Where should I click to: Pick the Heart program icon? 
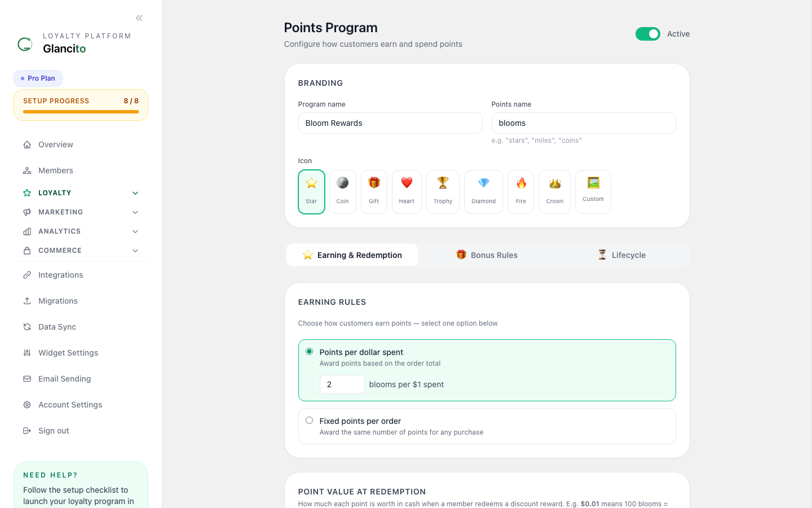point(407,192)
